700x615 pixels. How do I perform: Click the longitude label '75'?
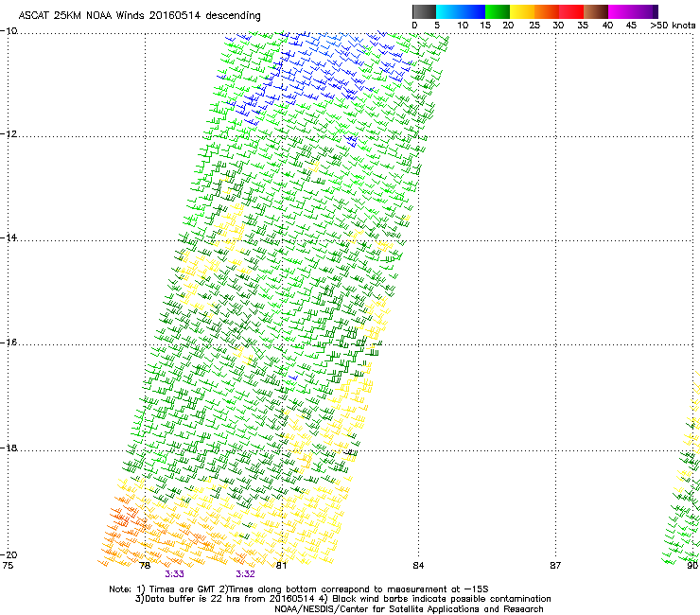click(8, 566)
